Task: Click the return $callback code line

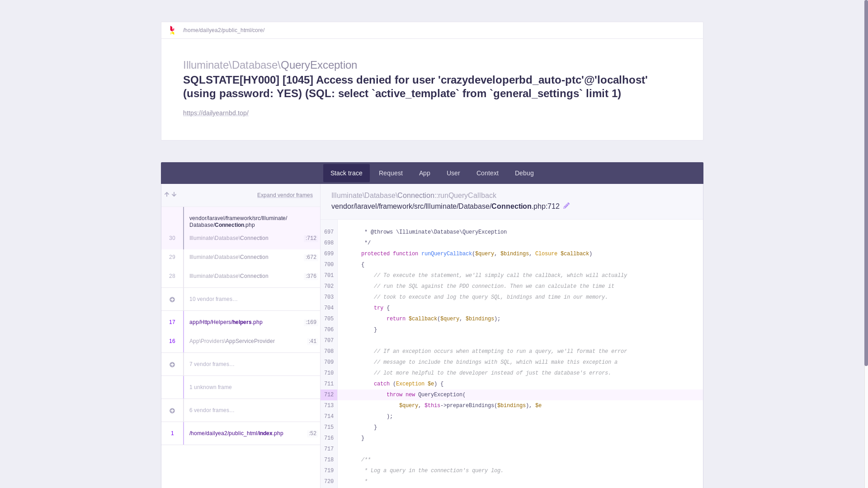Action: pyautogui.click(x=520, y=319)
